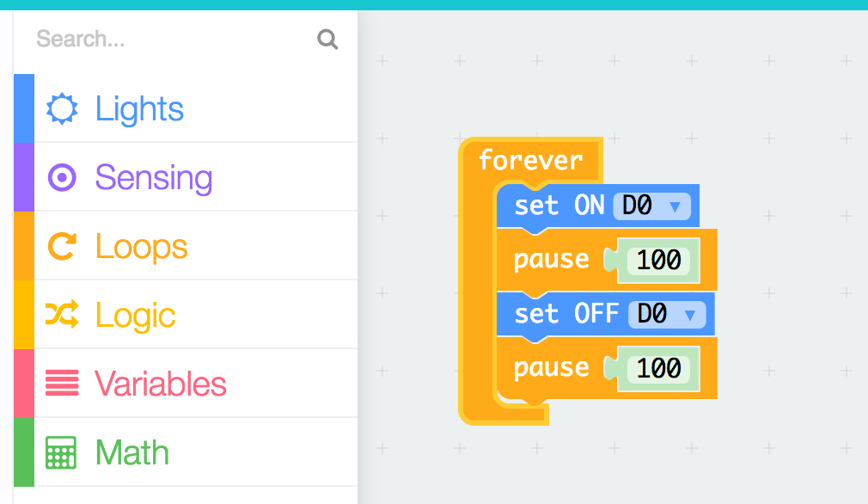Type in the Search field
This screenshot has height=504, width=868.
172,40
